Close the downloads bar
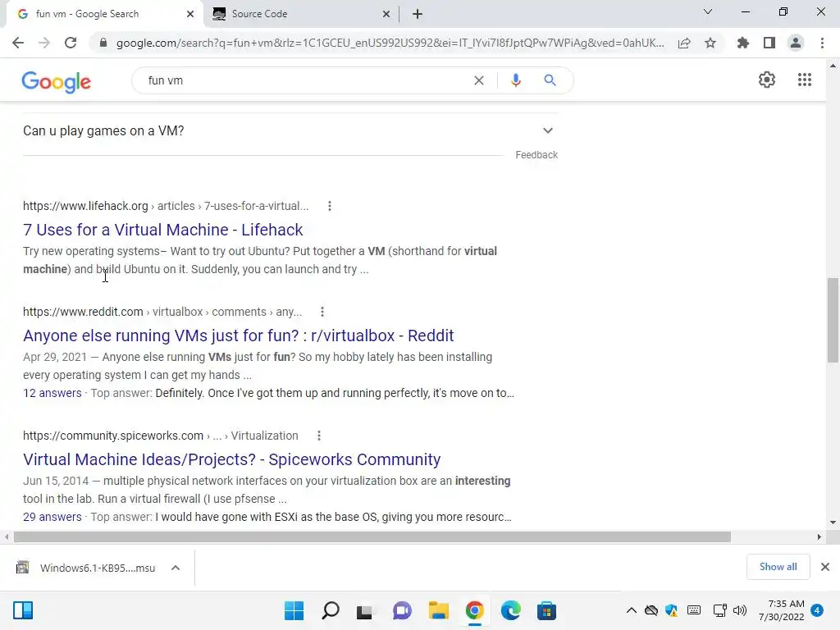The width and height of the screenshot is (840, 630). [x=825, y=567]
